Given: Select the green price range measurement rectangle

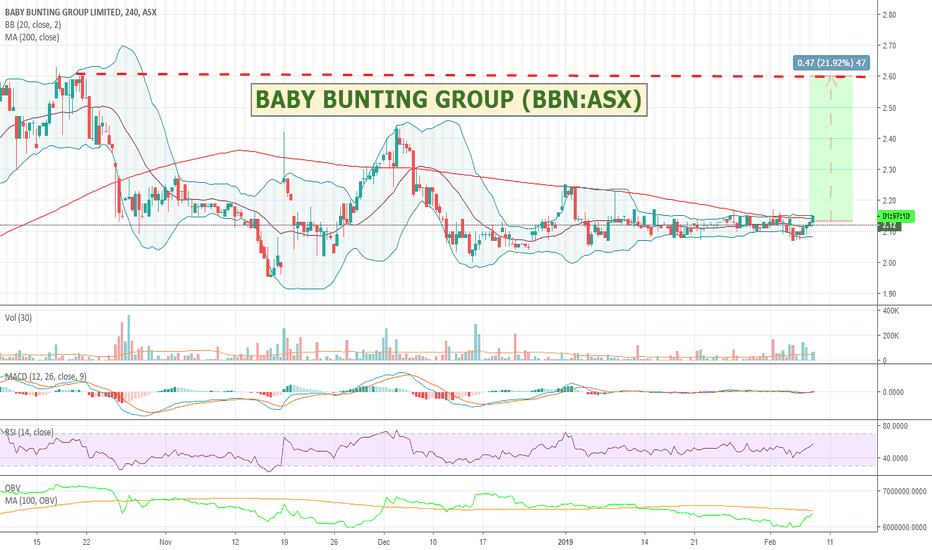Looking at the screenshot, I should [831, 149].
